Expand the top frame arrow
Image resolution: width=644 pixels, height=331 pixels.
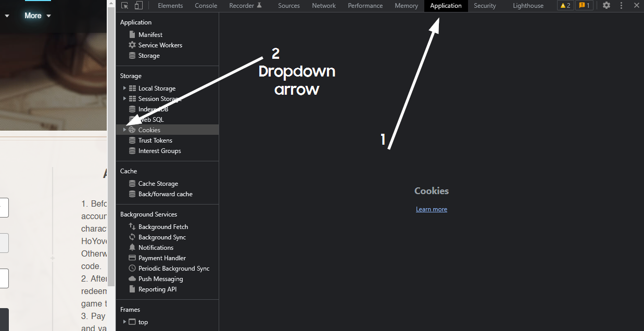[124, 322]
